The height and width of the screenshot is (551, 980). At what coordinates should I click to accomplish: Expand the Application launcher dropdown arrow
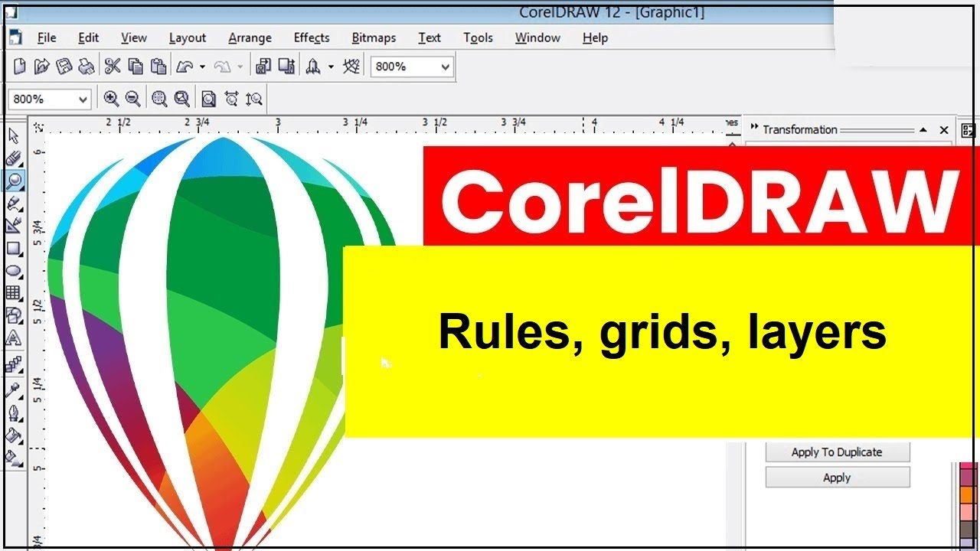331,67
